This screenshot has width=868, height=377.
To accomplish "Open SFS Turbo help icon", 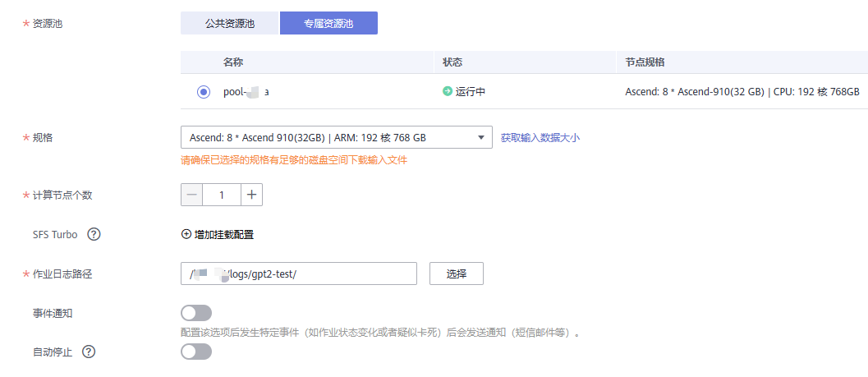I will point(94,235).
